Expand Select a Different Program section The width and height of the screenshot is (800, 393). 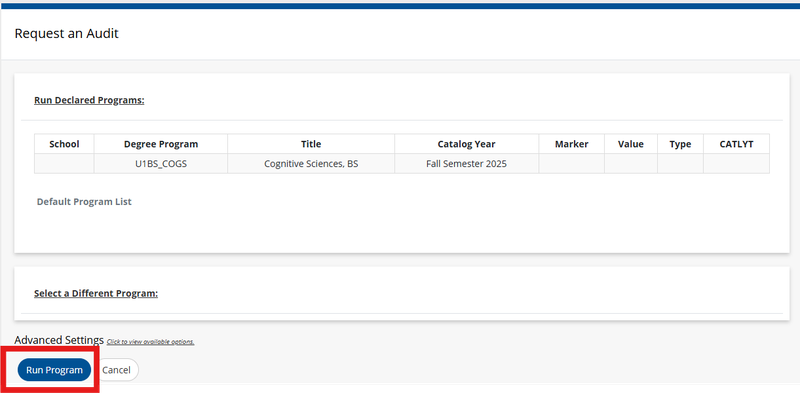coord(96,293)
